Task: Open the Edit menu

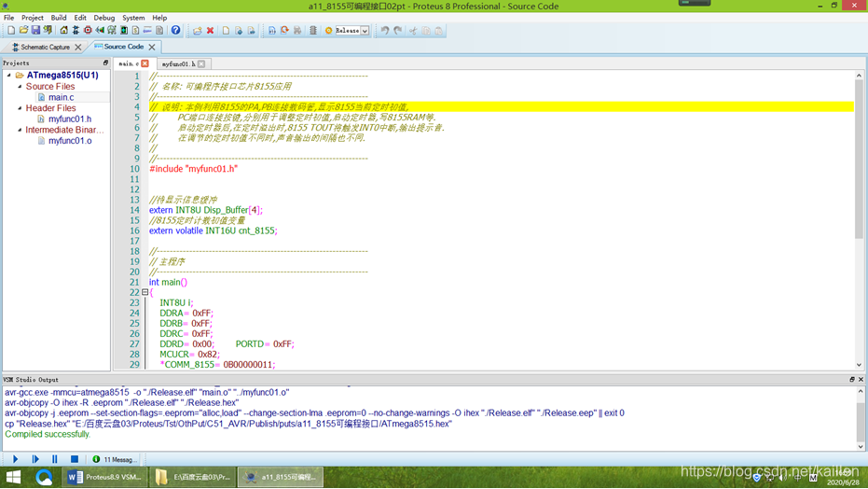Action: [80, 18]
